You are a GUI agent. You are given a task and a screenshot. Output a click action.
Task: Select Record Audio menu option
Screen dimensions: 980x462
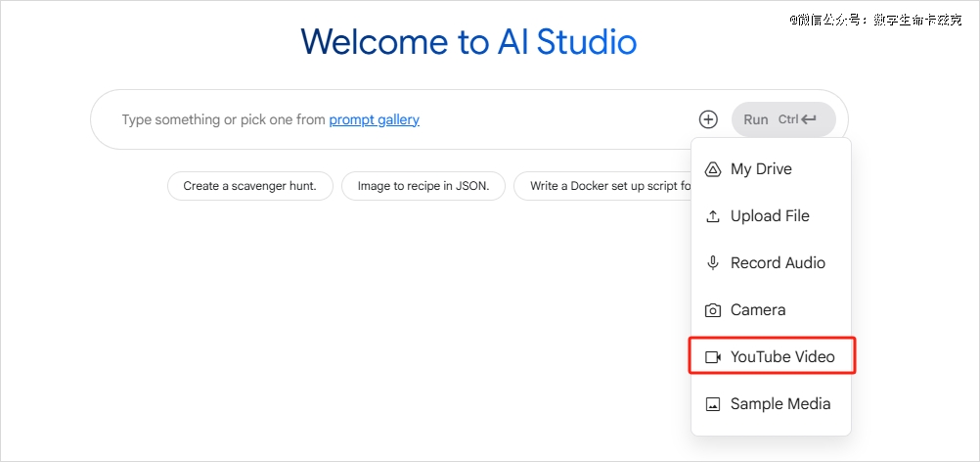point(771,263)
